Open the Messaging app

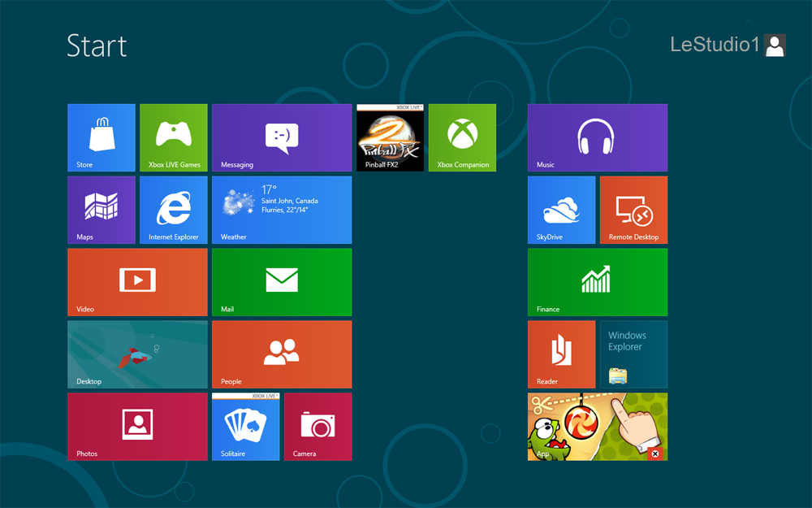(281, 137)
